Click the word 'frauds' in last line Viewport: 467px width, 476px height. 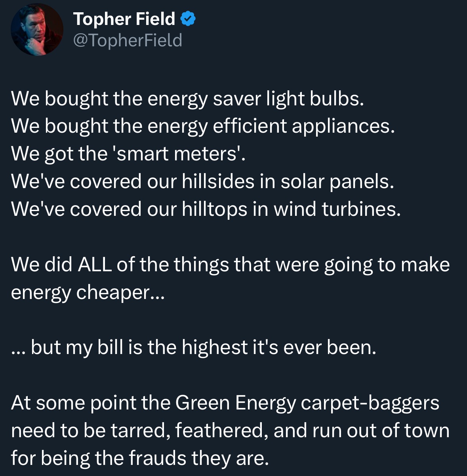click(158, 458)
